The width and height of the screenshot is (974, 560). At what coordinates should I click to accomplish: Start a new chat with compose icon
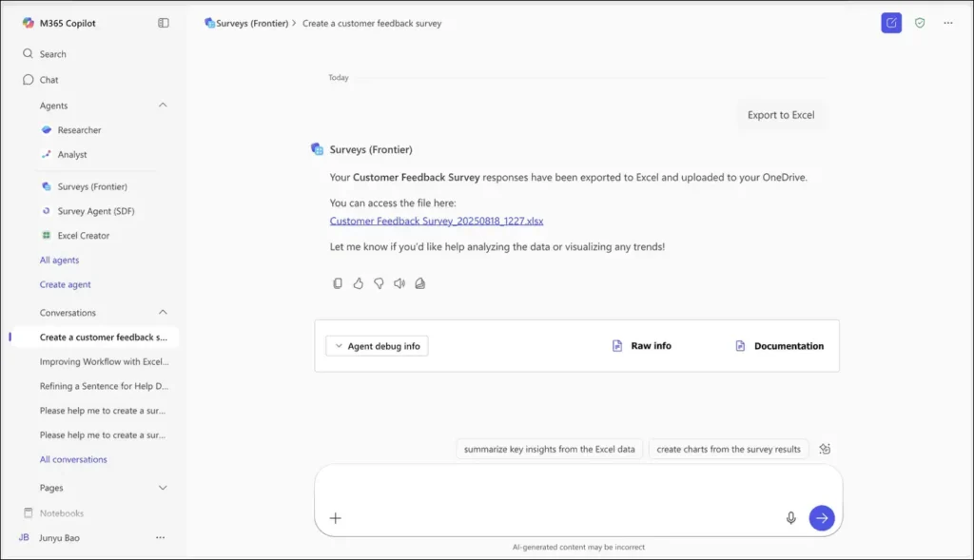pyautogui.click(x=891, y=23)
